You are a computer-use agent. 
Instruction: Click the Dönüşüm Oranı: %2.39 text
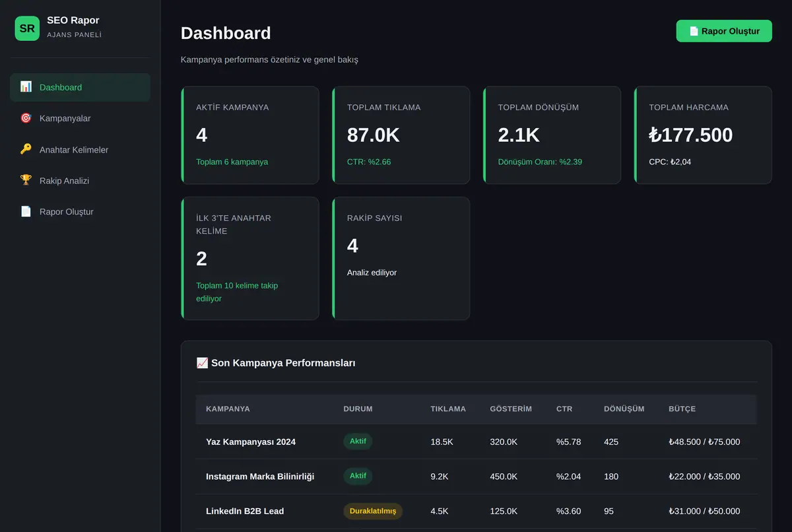point(540,162)
